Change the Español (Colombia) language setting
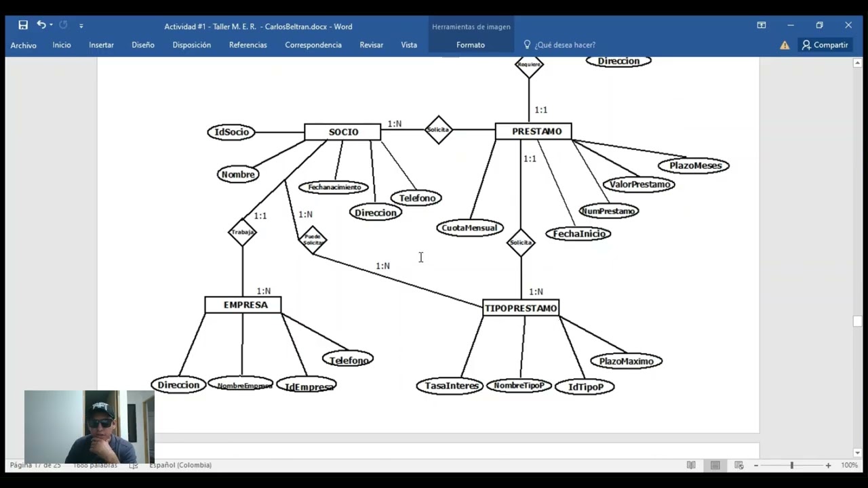The width and height of the screenshot is (868, 488). (x=180, y=465)
